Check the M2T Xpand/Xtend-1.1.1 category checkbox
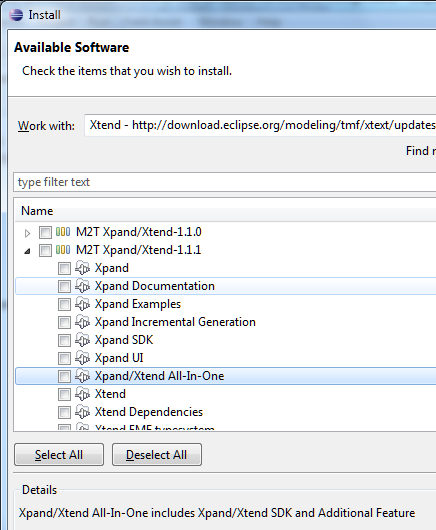 45,250
